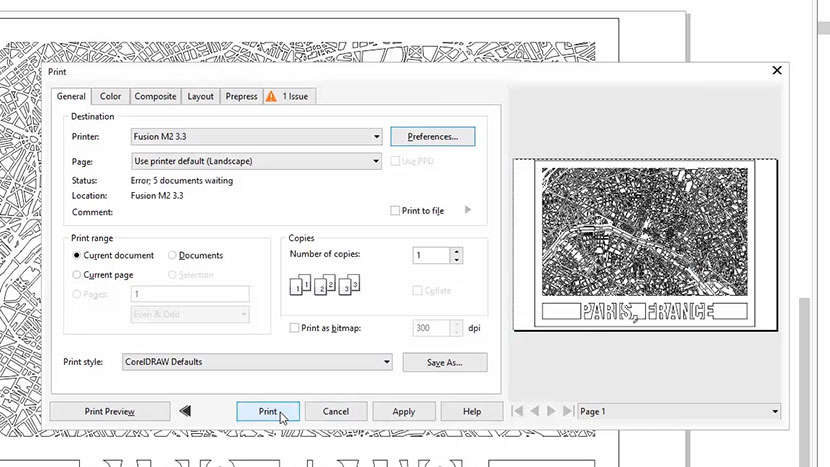Click the Print to file flyout arrow
Image resolution: width=830 pixels, height=467 pixels.
click(x=468, y=211)
